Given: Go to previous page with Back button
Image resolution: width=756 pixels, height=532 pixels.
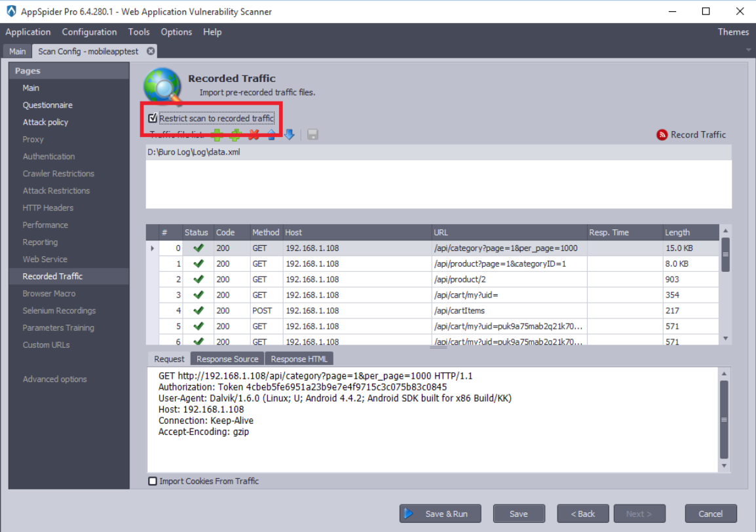Looking at the screenshot, I should pyautogui.click(x=583, y=514).
